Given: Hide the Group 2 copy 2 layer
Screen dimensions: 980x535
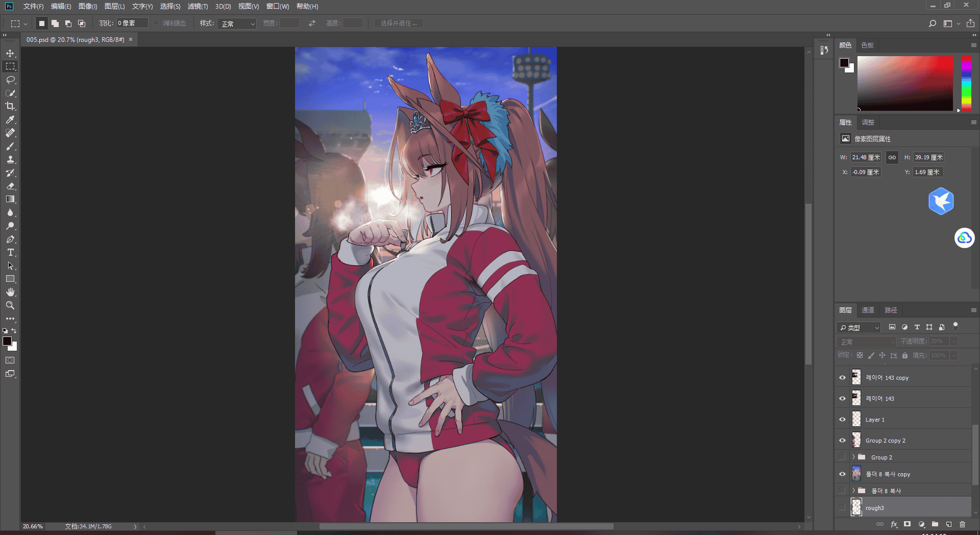Looking at the screenshot, I should (x=842, y=441).
